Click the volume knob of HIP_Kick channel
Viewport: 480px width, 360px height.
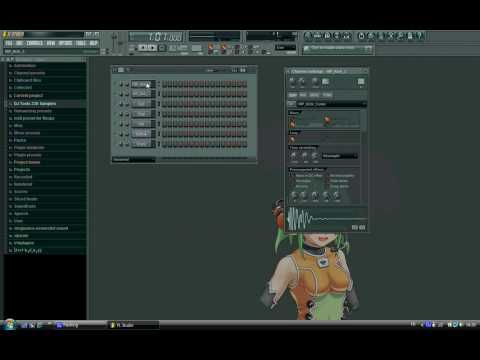[x=127, y=84]
